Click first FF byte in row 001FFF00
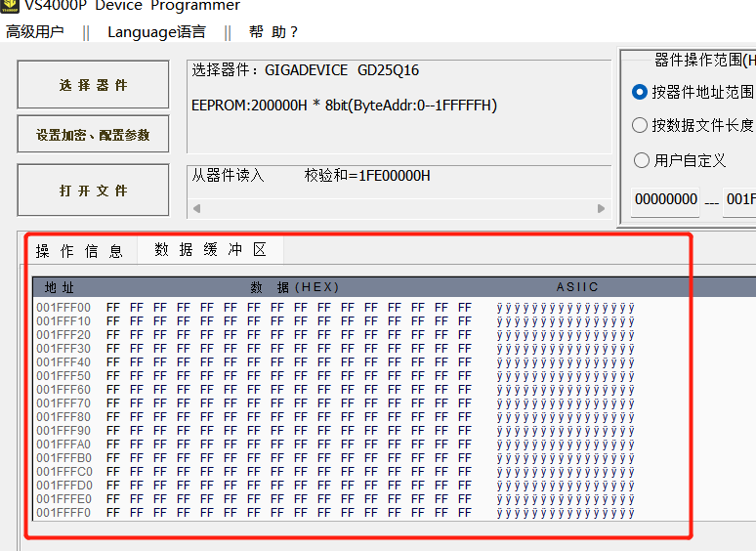The width and height of the screenshot is (756, 551). coord(113,308)
